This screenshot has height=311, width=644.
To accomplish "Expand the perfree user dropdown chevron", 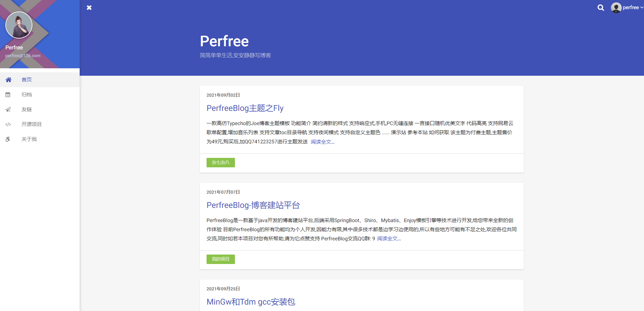I will (x=642, y=7).
